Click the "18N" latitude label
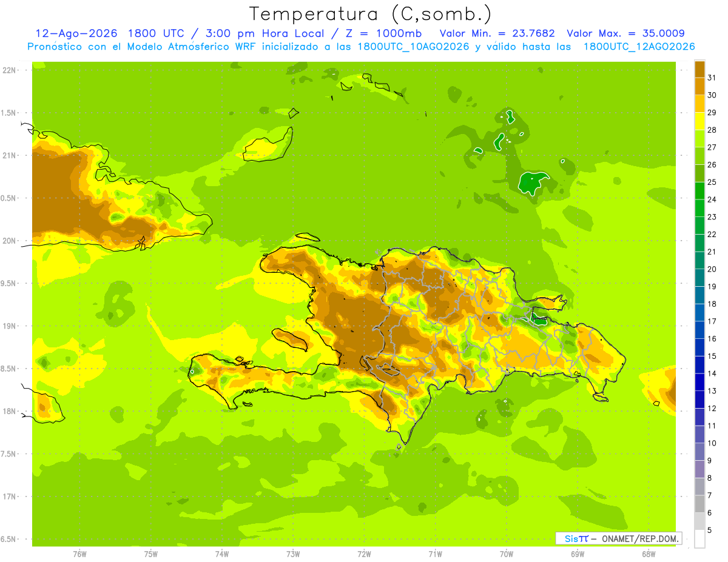This screenshot has height=562, width=728. (x=8, y=411)
